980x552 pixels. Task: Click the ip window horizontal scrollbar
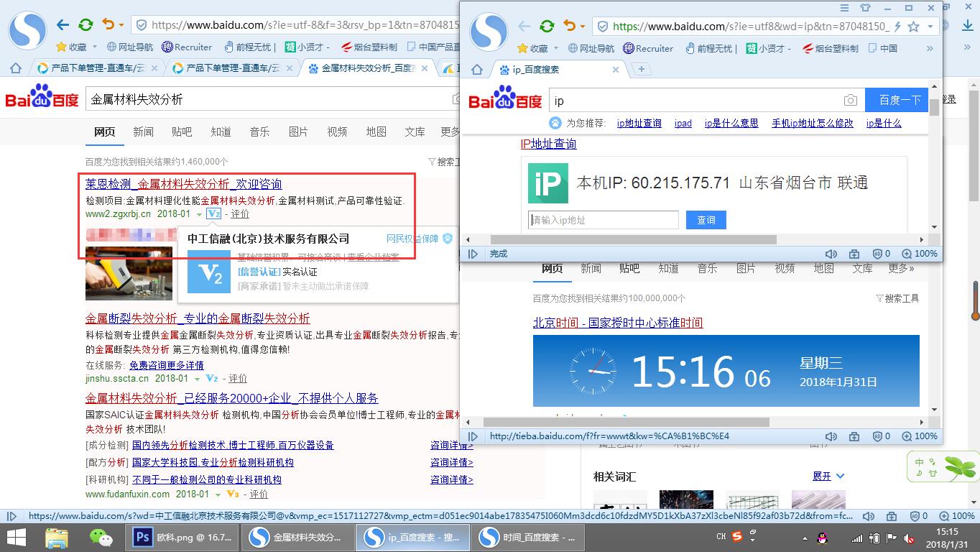click(x=633, y=239)
